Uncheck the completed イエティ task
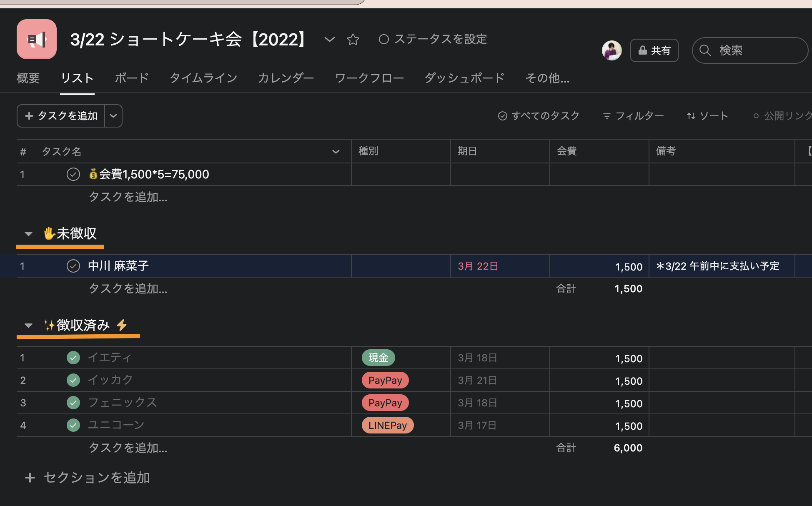 [x=73, y=358]
